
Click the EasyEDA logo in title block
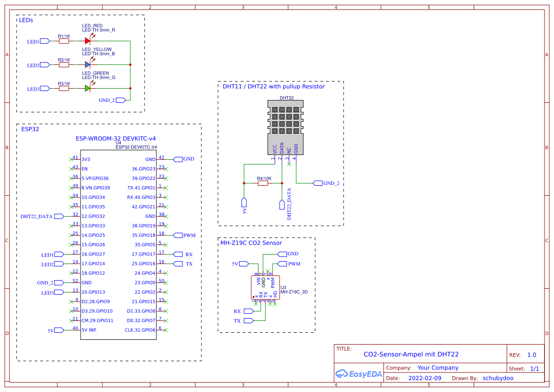359,374
